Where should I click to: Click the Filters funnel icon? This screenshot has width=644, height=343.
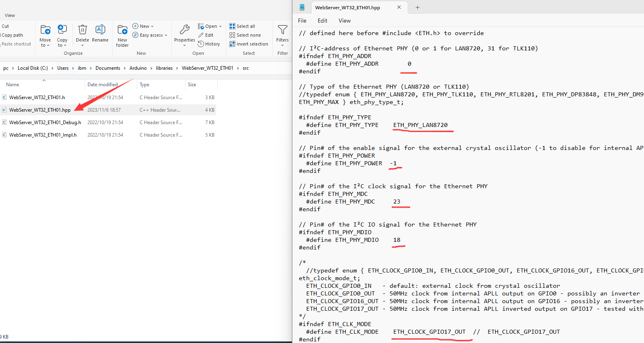282,30
